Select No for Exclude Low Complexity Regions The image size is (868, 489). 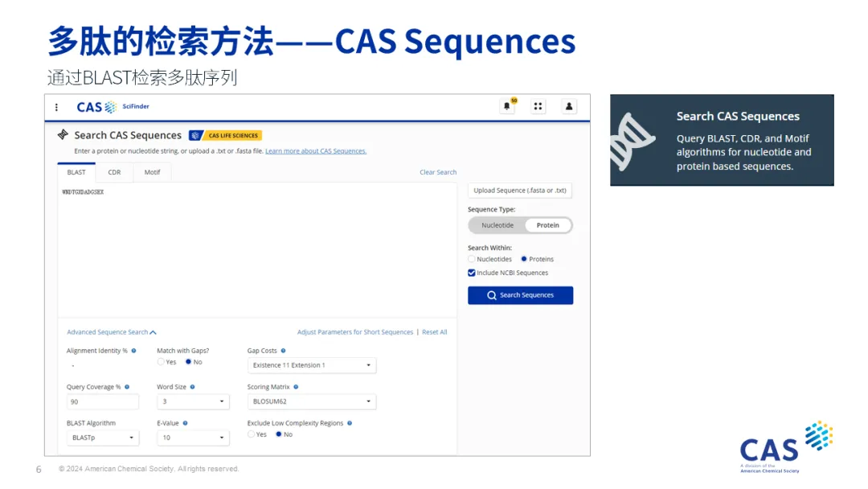tap(278, 435)
